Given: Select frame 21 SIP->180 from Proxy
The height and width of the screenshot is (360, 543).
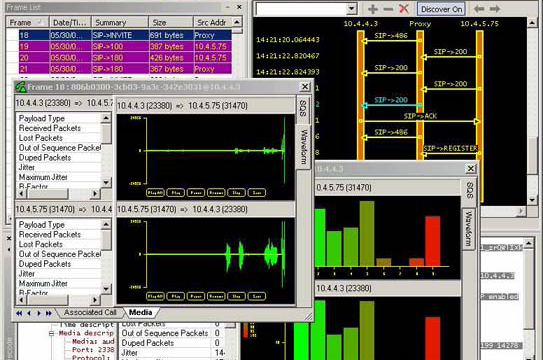Looking at the screenshot, I should 125,69.
